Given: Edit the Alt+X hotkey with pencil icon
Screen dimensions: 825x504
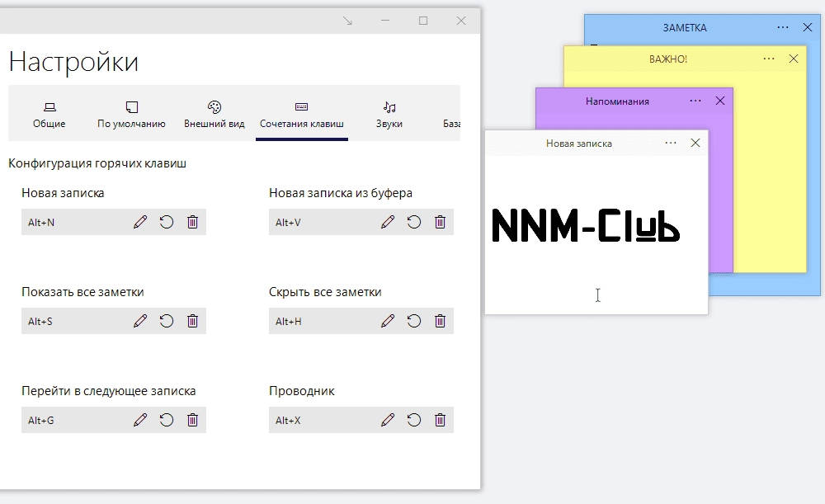Looking at the screenshot, I should tap(388, 420).
